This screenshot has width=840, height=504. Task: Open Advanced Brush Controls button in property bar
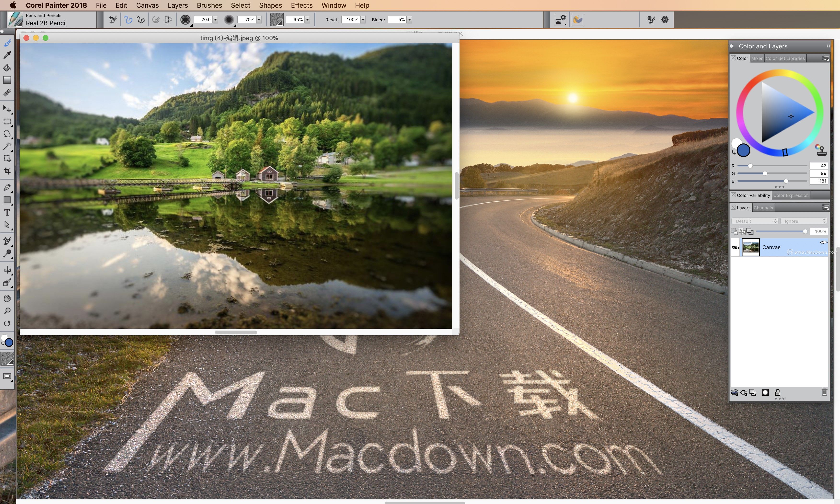pyautogui.click(x=651, y=20)
